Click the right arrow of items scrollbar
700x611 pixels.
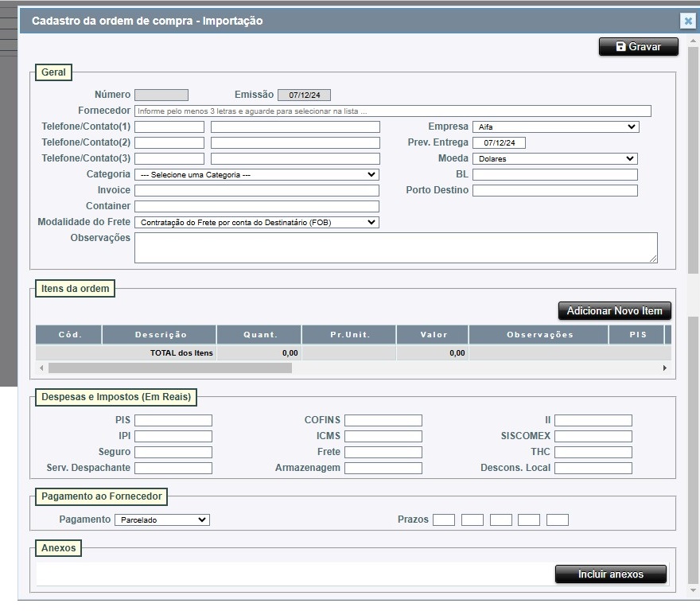(665, 368)
